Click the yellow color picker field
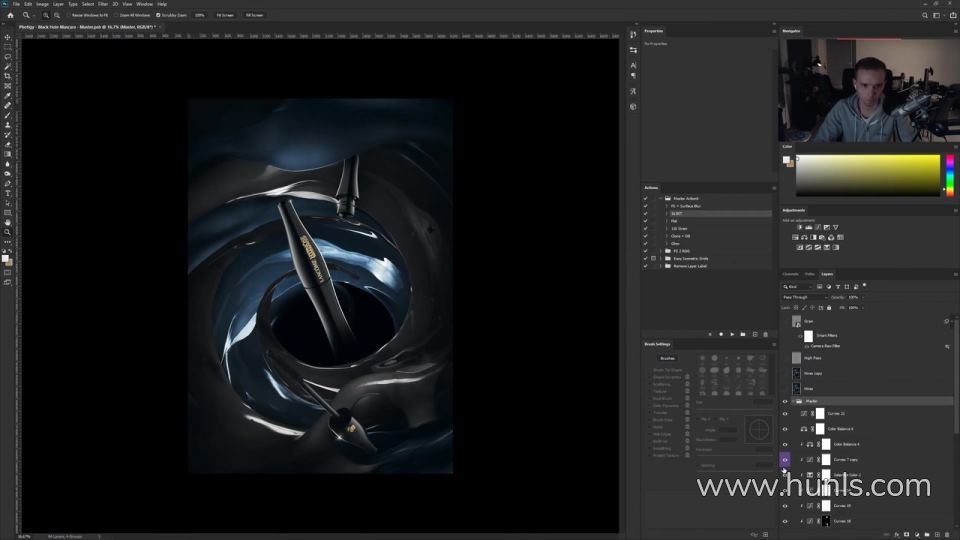This screenshot has height=540, width=960. [x=866, y=175]
